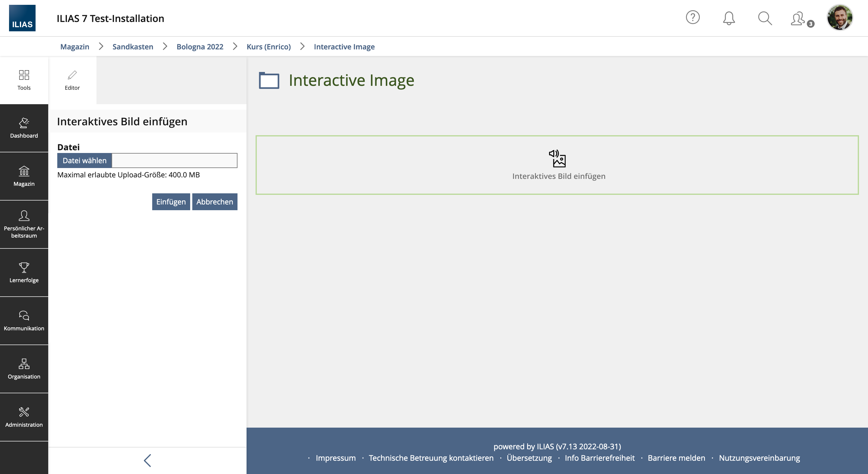Open the help question mark icon
This screenshot has height=474, width=868.
pyautogui.click(x=693, y=17)
